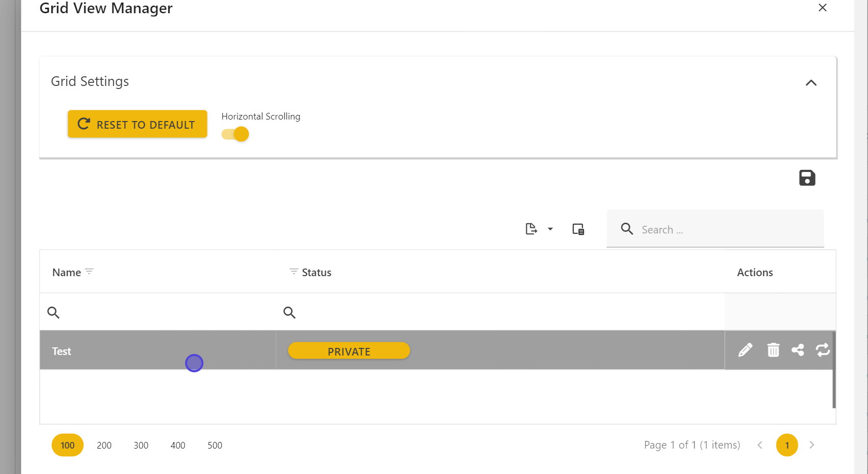Click the page 1 pagination button
Image resolution: width=868 pixels, height=474 pixels.
click(787, 446)
